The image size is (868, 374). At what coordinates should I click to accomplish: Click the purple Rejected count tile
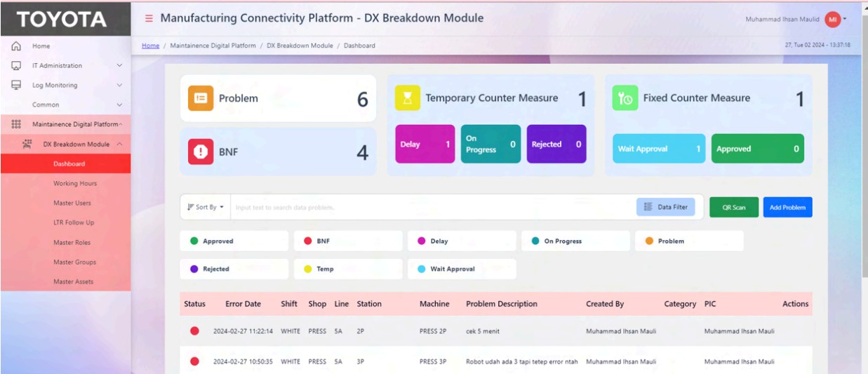556,144
